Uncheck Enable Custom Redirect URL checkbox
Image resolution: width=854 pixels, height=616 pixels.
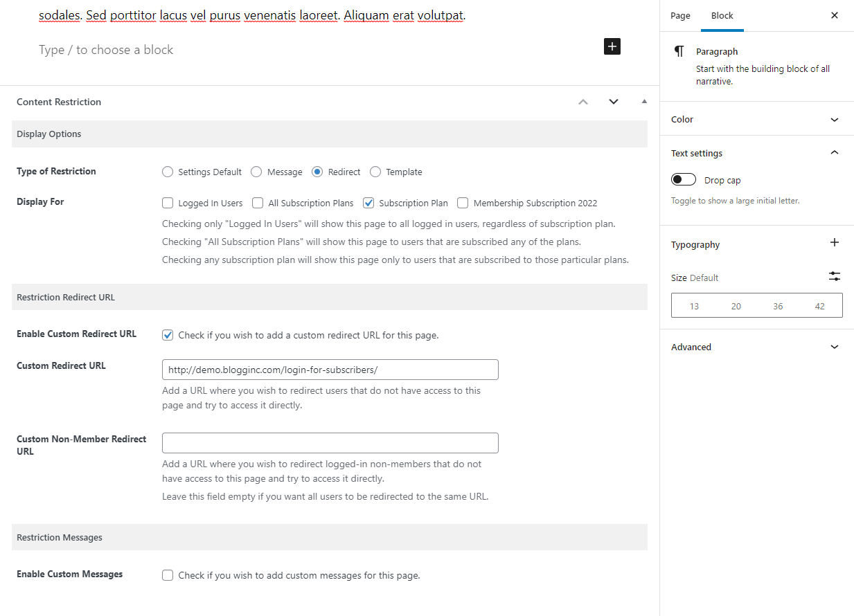pos(168,335)
